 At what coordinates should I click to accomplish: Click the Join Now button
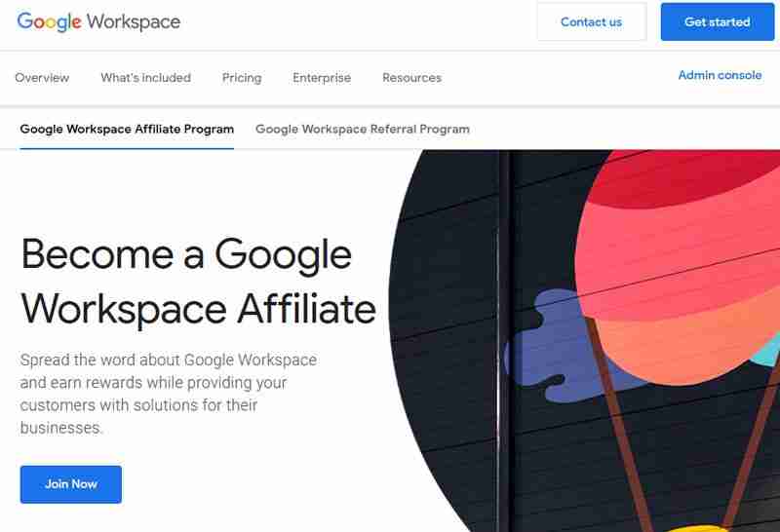71,484
